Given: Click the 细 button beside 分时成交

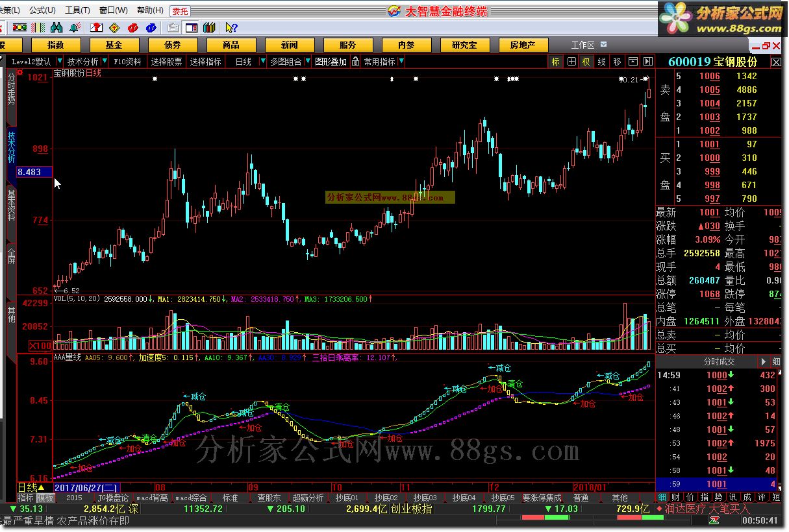Looking at the screenshot, I should 776,361.
